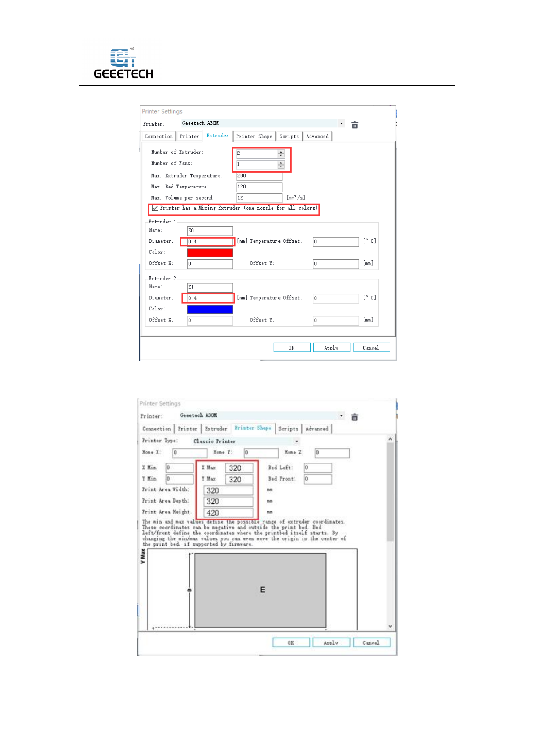Open the Connection tab in the Extruder settings dialog
Image resolution: width=535 pixels, height=756 pixels.
click(158, 136)
